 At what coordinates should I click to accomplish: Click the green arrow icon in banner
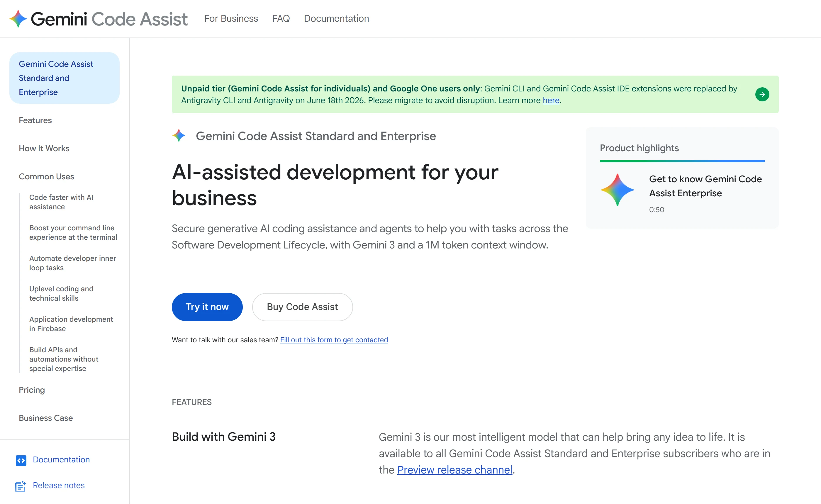(x=762, y=94)
